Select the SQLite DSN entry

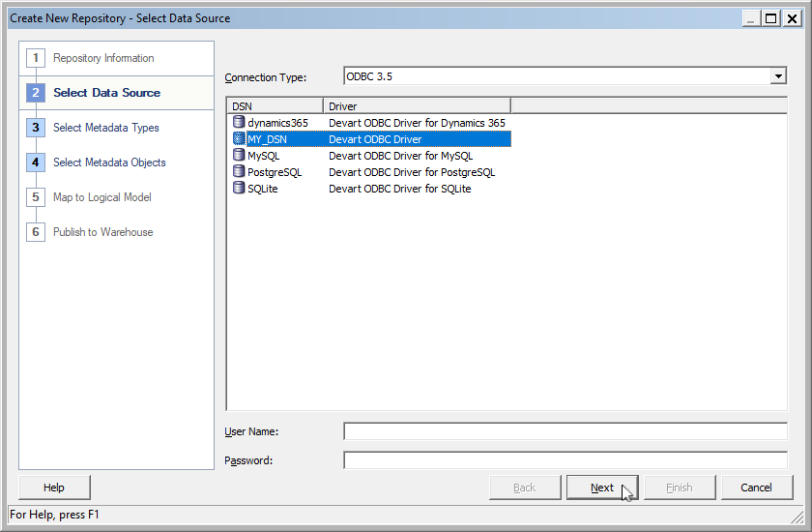(x=262, y=189)
